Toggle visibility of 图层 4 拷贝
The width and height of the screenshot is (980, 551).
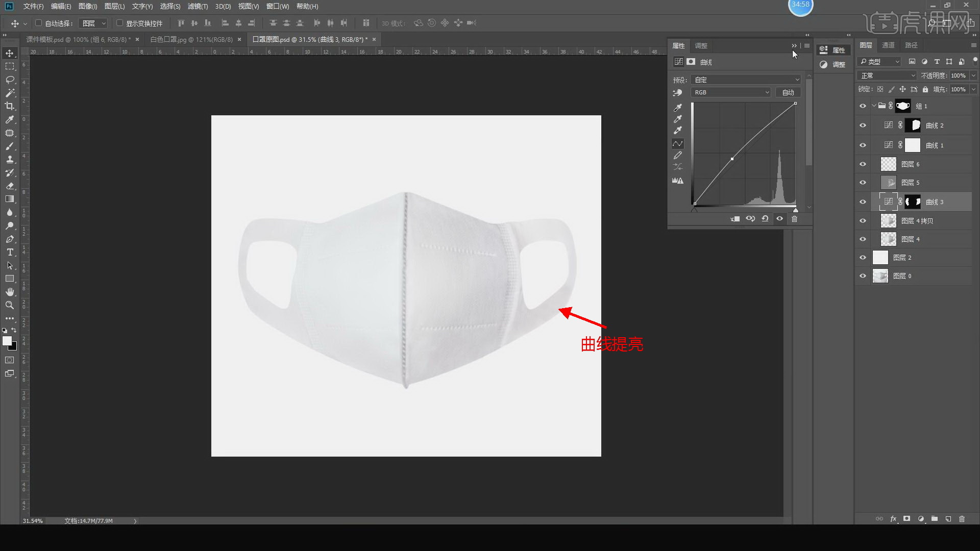click(x=863, y=221)
